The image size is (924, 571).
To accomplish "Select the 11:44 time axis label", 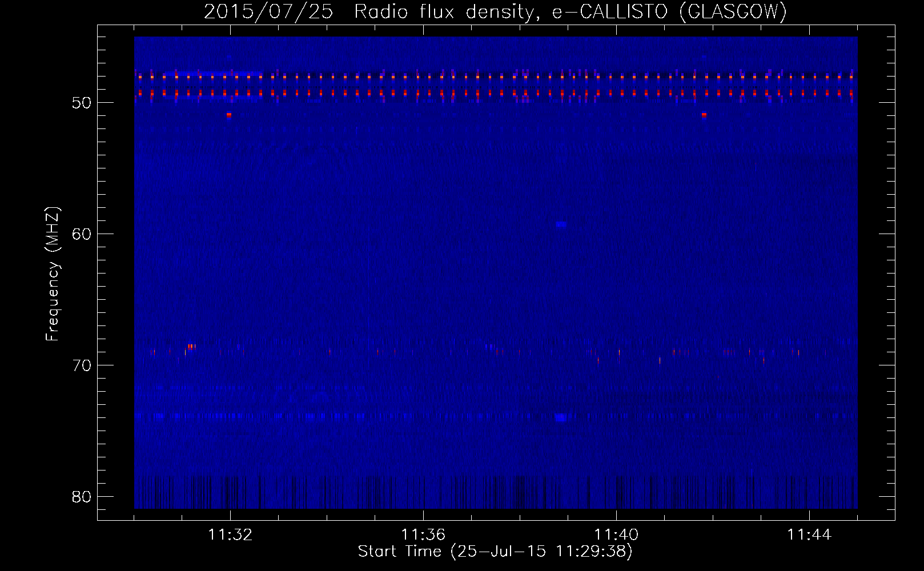I will point(809,535).
